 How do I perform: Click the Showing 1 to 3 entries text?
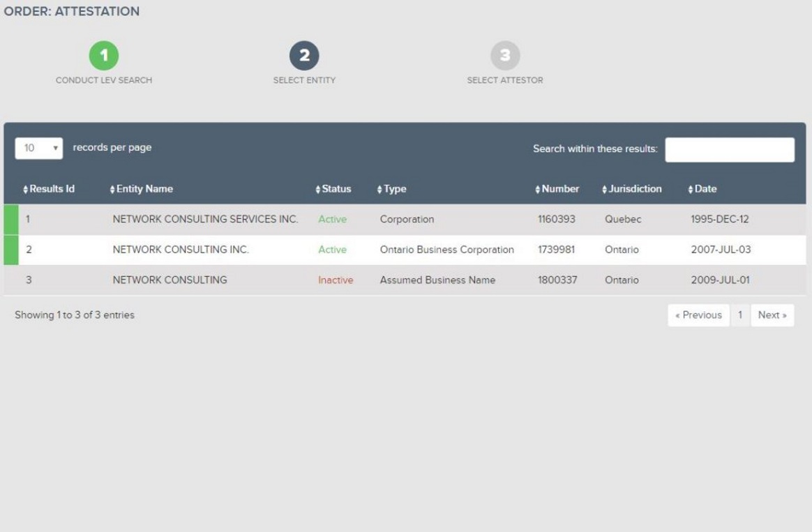tap(75, 314)
